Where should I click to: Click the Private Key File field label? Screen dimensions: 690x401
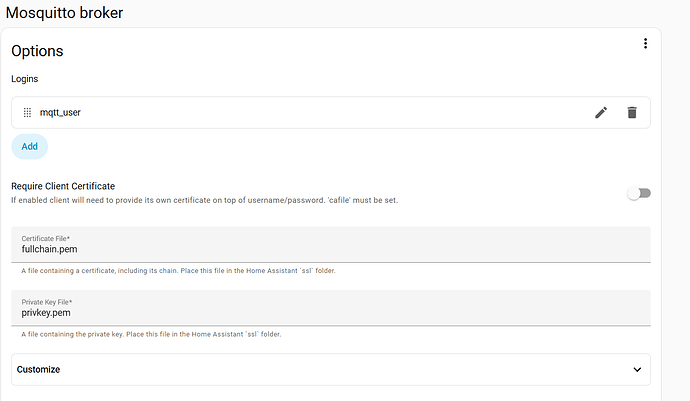(47, 302)
